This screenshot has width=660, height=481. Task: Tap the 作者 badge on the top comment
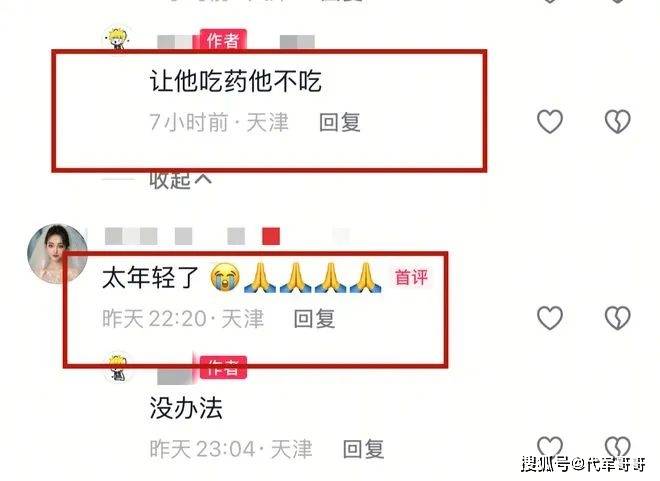(223, 40)
